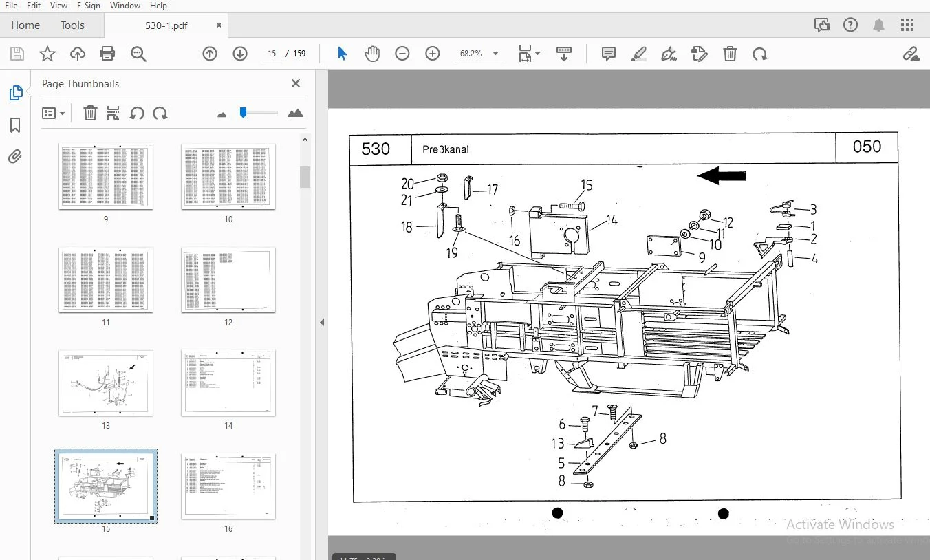Viewport: 930px width, 560px height.
Task: Select page 13 thumbnail
Action: click(106, 383)
